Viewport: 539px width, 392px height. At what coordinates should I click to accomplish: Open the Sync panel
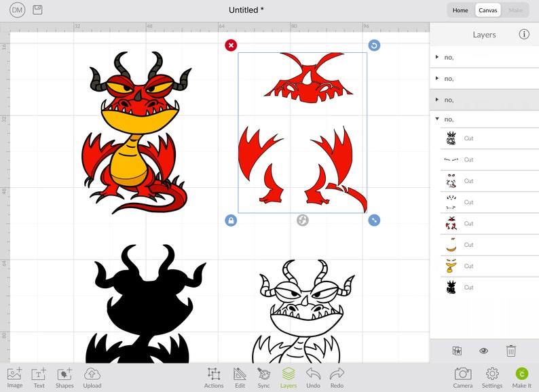(x=263, y=378)
